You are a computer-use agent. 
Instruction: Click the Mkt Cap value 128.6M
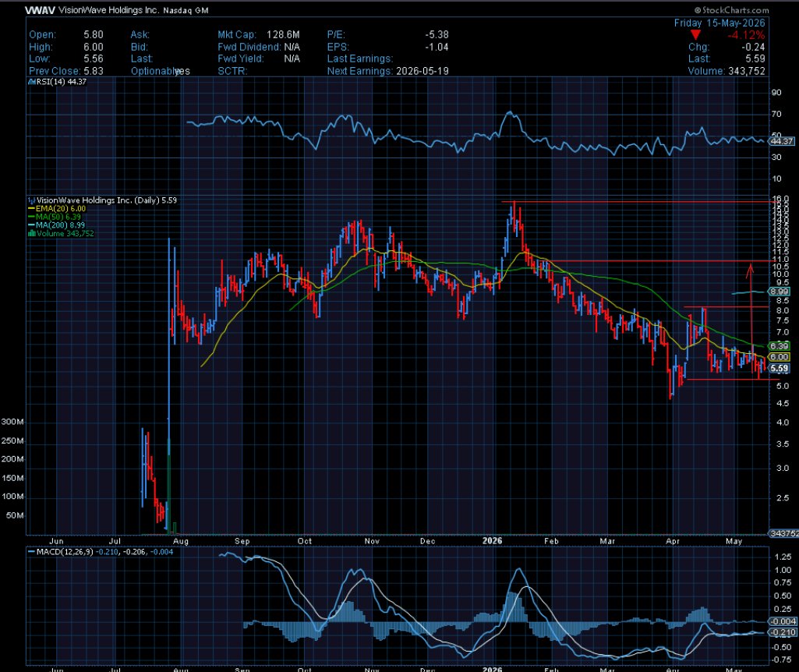(x=283, y=34)
